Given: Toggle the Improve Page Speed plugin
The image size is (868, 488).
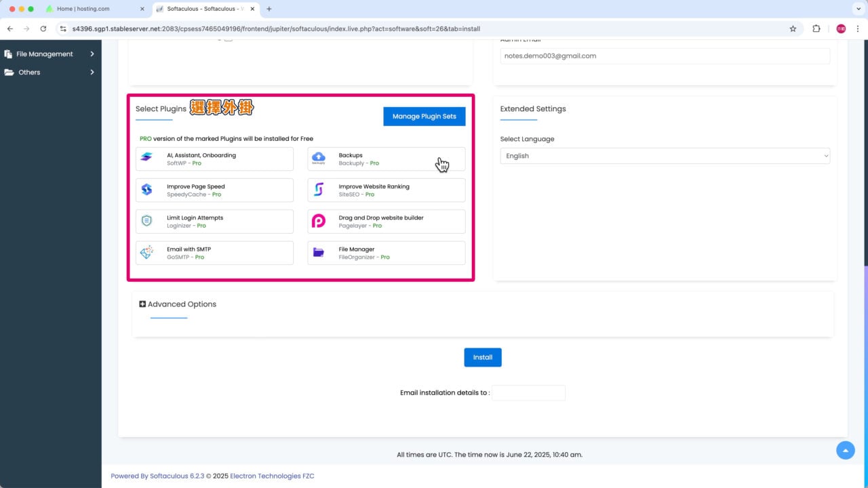Looking at the screenshot, I should click(214, 190).
